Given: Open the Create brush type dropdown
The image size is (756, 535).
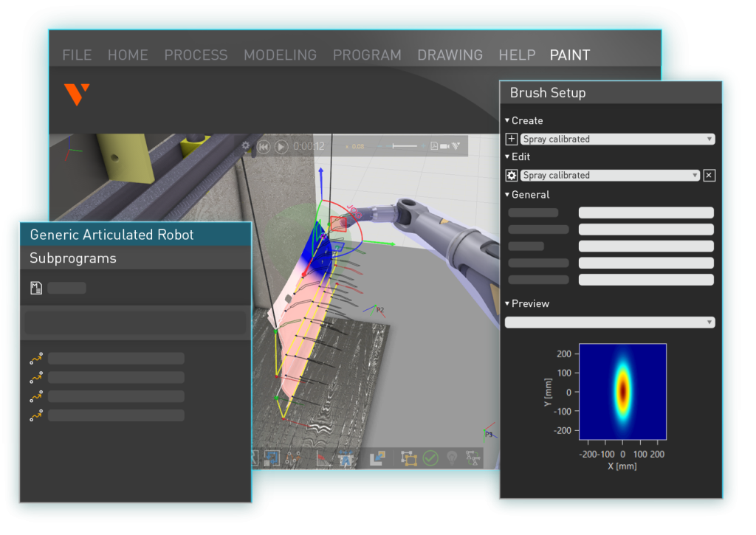Looking at the screenshot, I should [617, 139].
